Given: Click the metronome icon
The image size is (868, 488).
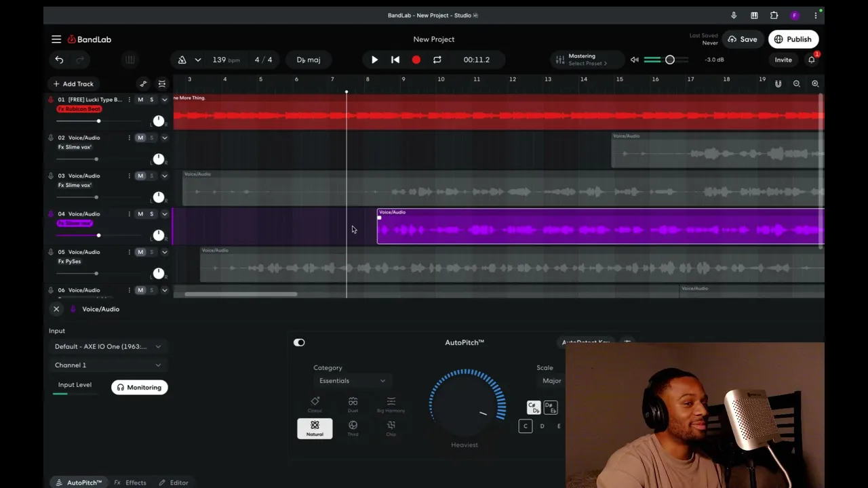Looking at the screenshot, I should pyautogui.click(x=182, y=60).
